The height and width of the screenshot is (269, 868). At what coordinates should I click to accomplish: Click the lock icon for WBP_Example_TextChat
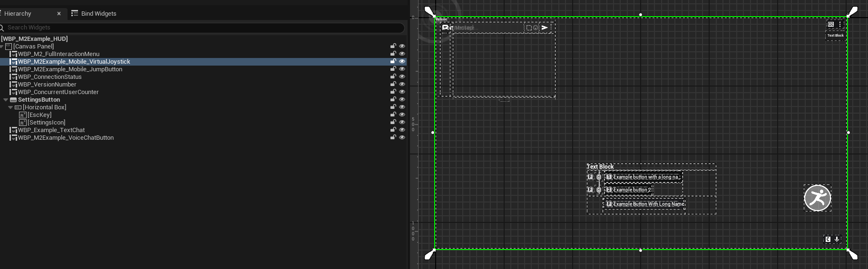click(x=393, y=130)
